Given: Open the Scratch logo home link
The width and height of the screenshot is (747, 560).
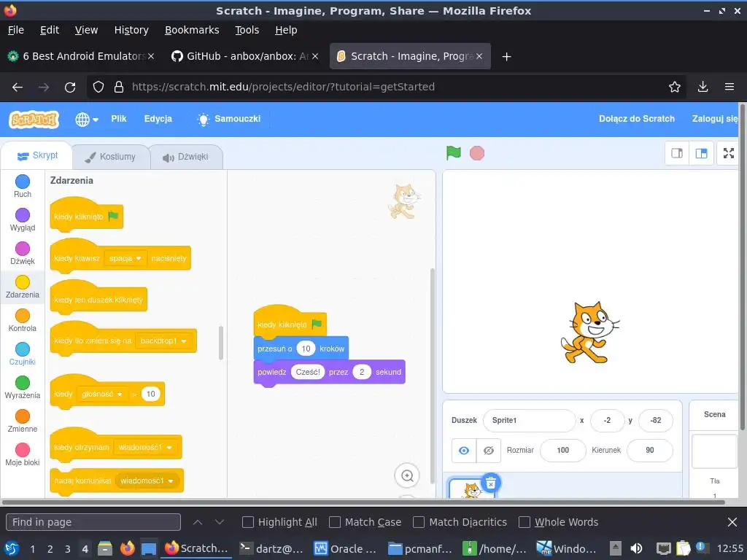Looking at the screenshot, I should click(34, 119).
